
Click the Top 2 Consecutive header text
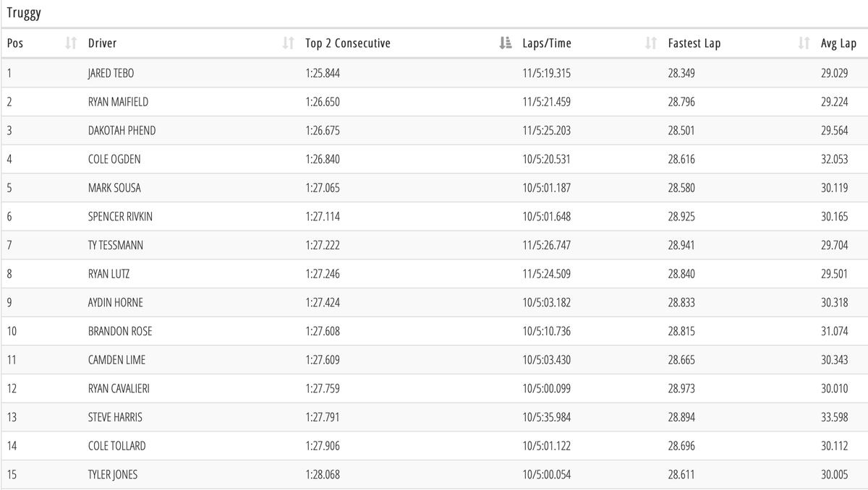pyautogui.click(x=348, y=43)
